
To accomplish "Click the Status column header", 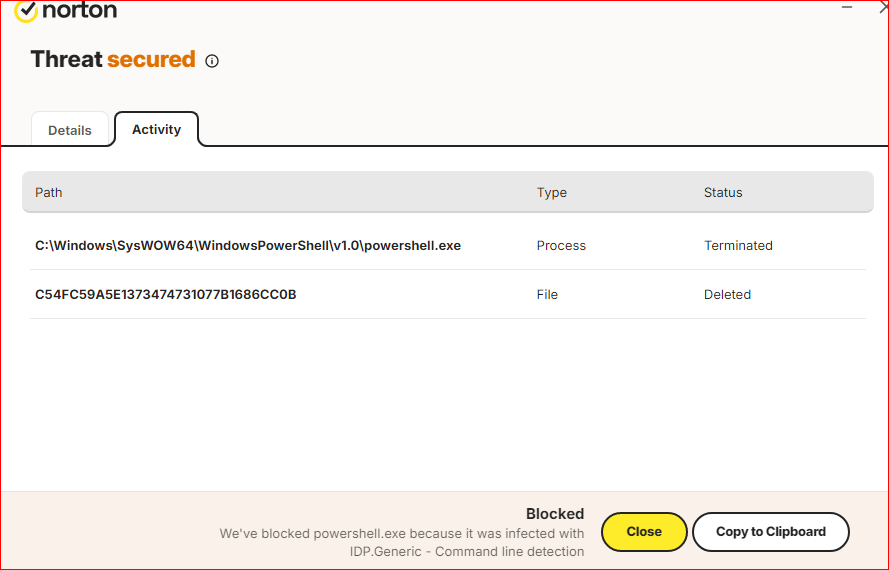I will (x=723, y=192).
